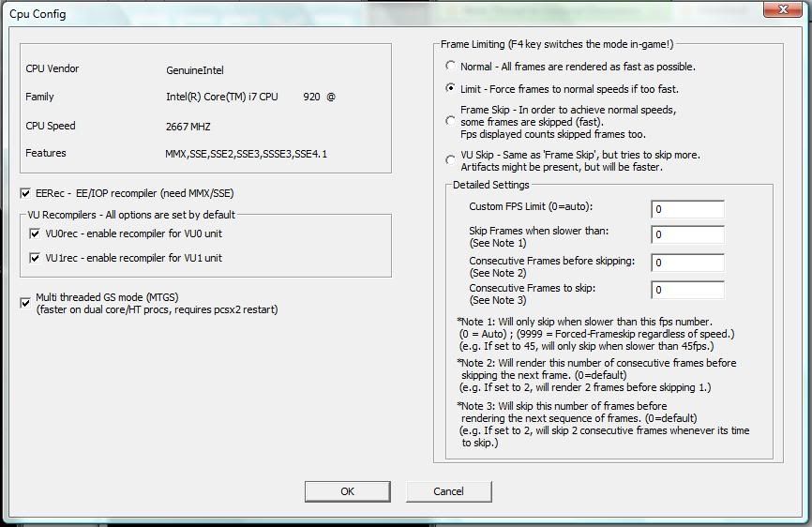812x527 pixels.
Task: Click the GenuineIntel vendor value
Action: coord(194,70)
